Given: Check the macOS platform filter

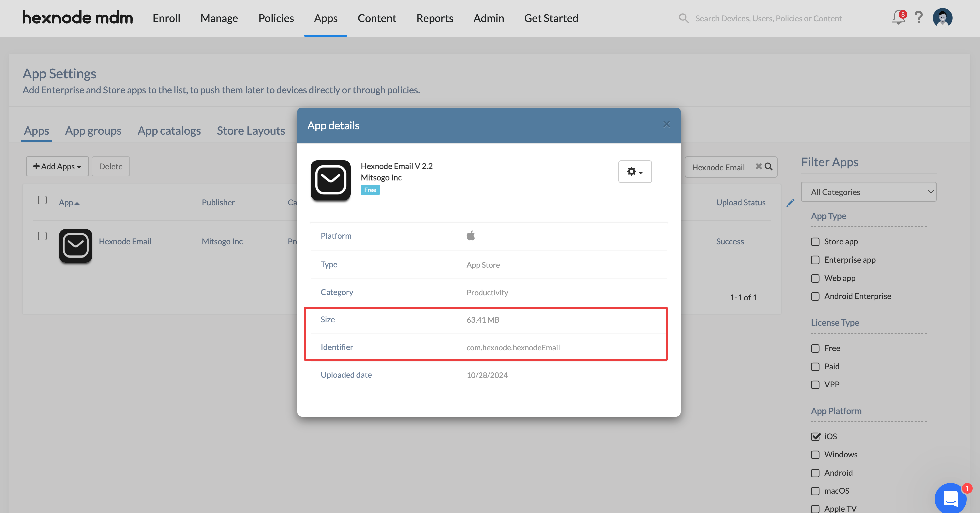Looking at the screenshot, I should point(815,491).
